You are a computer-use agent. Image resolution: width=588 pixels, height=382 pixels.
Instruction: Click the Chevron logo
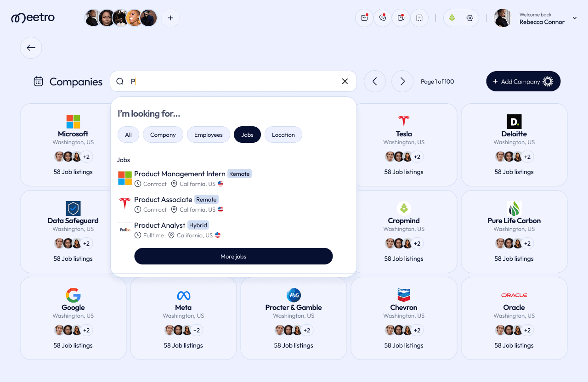[x=404, y=295]
